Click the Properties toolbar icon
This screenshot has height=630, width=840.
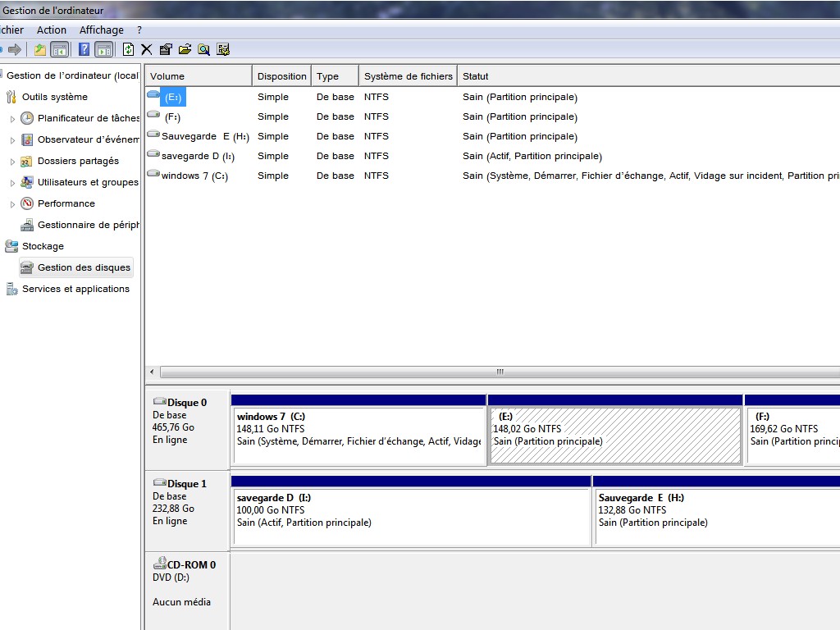click(x=166, y=49)
